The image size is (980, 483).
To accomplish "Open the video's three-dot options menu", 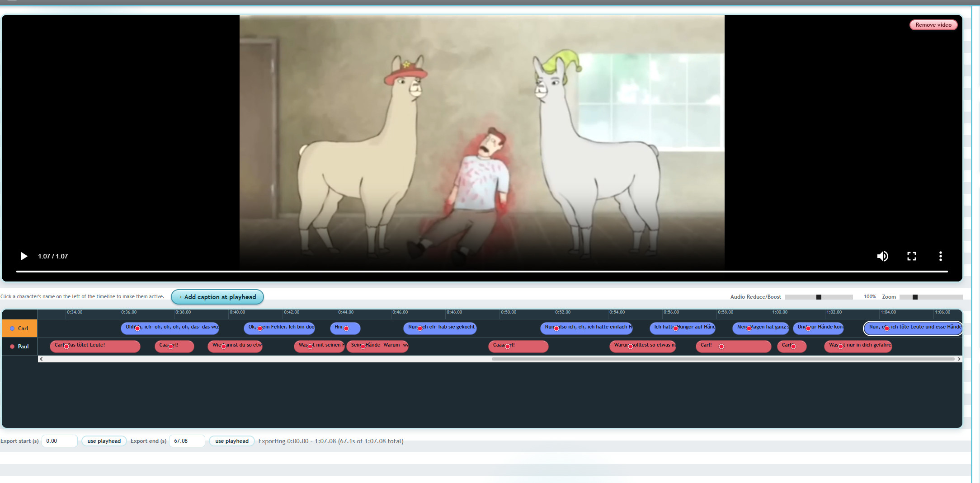I will [941, 256].
